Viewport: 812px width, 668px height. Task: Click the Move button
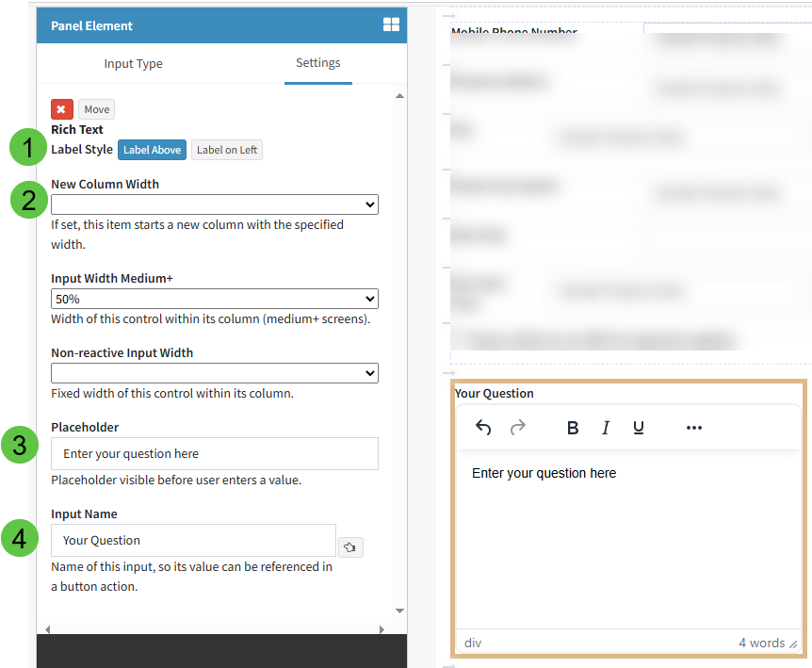tap(97, 109)
